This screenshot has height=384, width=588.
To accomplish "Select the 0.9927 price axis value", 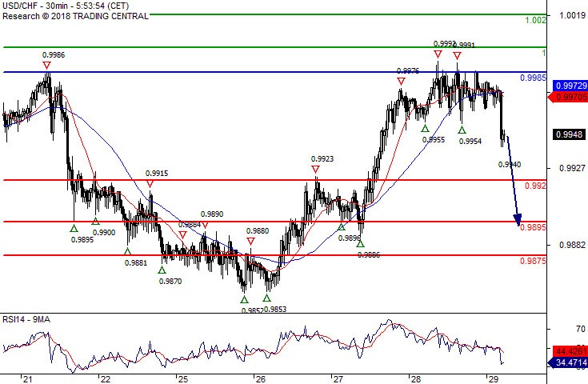I will point(572,168).
